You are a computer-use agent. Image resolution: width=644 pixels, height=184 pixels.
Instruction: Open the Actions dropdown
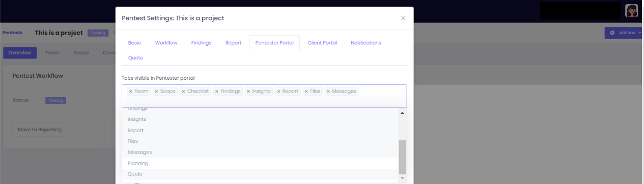(623, 33)
